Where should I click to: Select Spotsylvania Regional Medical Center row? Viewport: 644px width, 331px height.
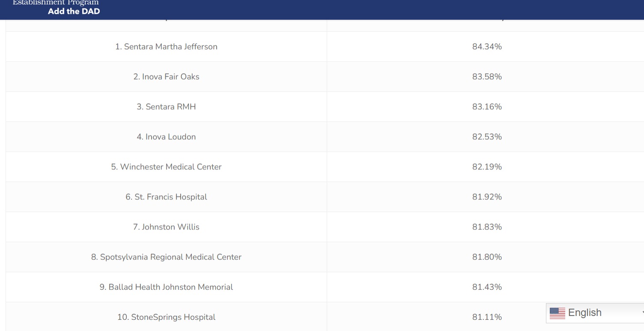coord(166,257)
